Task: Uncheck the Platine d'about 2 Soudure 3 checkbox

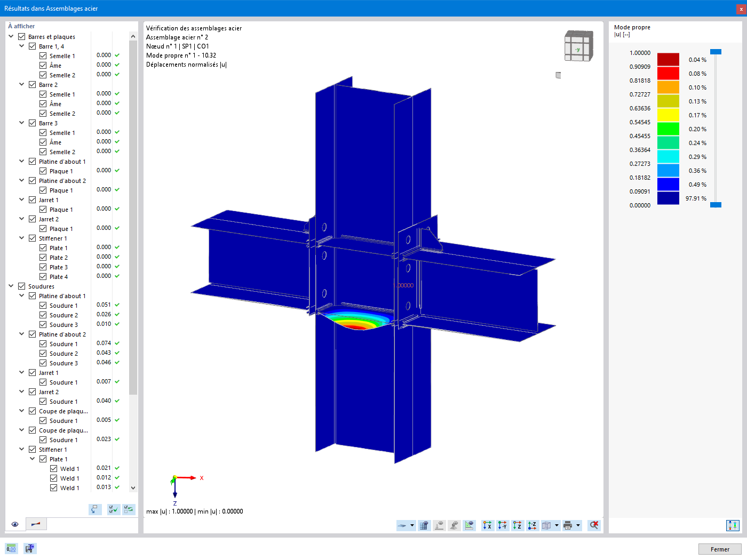Action: 43,363
